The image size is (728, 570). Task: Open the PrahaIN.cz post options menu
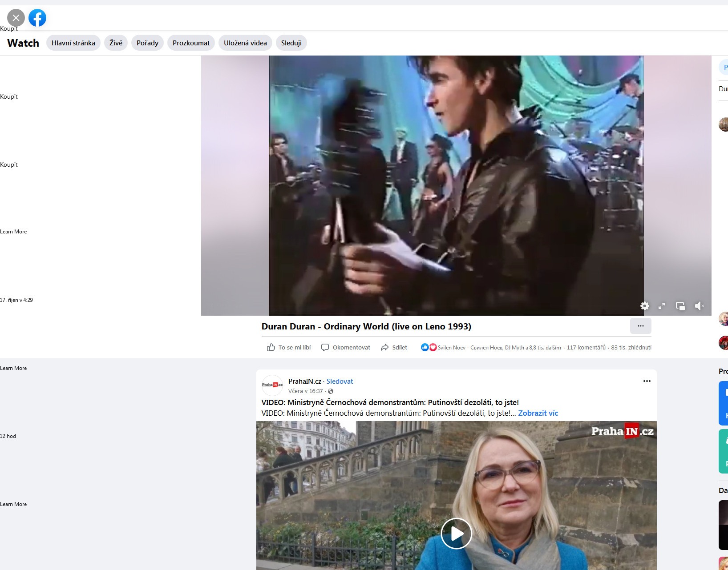tap(647, 381)
